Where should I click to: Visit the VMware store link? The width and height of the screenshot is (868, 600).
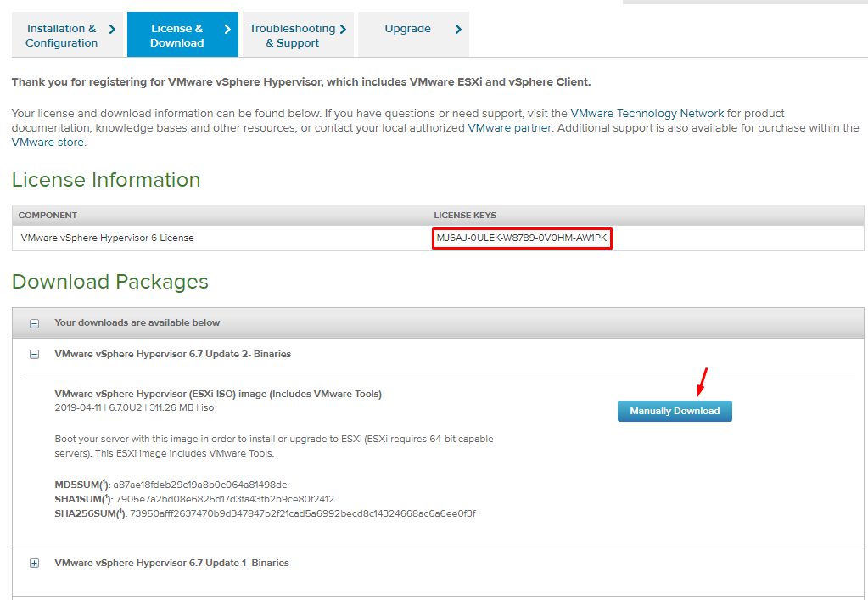point(48,143)
